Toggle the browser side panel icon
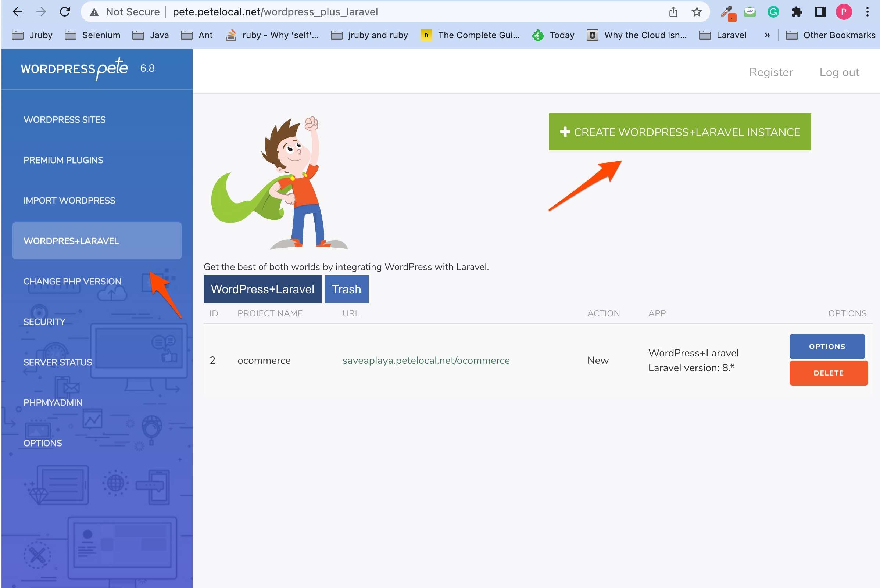880x588 pixels. [820, 12]
